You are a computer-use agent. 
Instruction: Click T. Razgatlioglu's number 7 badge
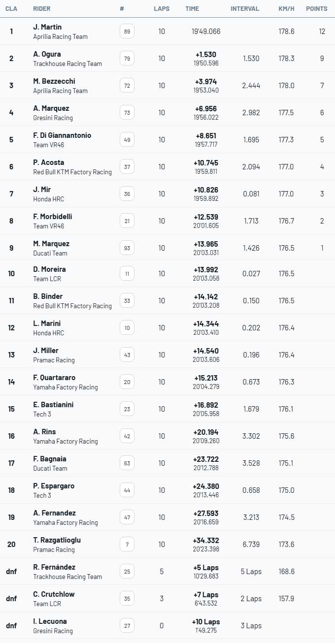pos(127,545)
